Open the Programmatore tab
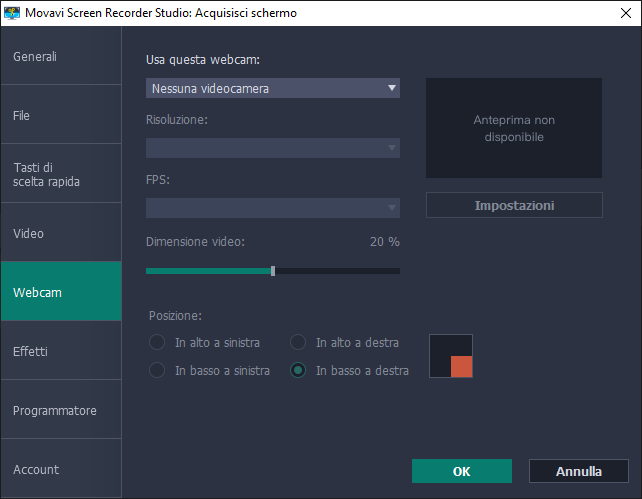 click(60, 410)
